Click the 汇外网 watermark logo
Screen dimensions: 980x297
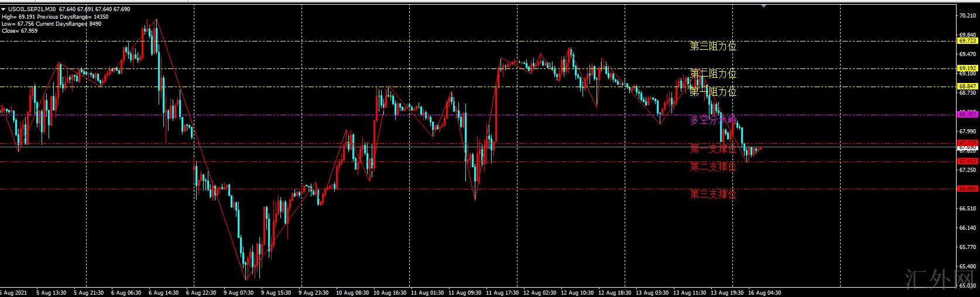coord(939,280)
